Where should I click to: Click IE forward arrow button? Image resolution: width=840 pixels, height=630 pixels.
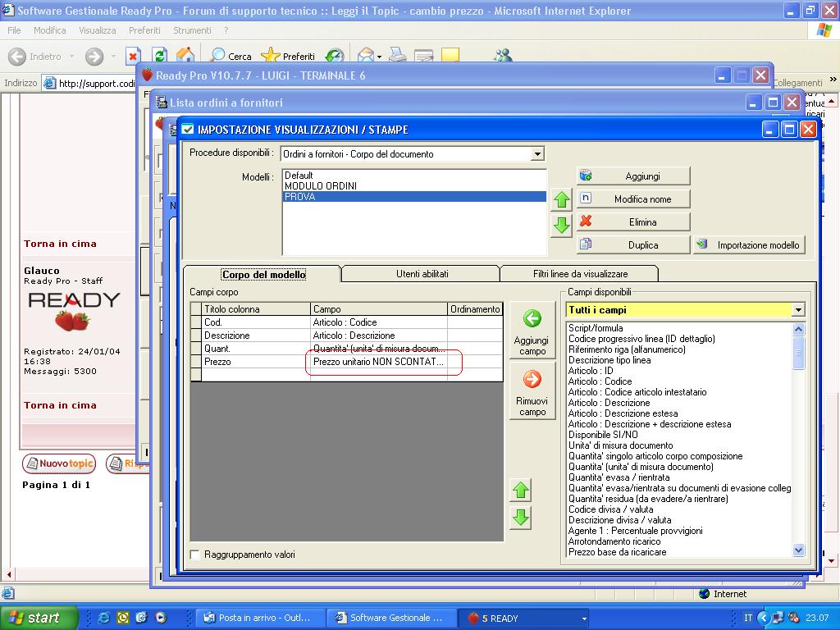coord(94,57)
